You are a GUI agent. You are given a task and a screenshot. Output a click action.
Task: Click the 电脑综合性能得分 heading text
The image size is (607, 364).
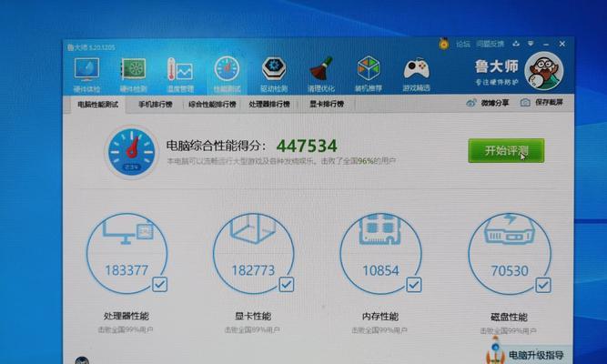217,146
